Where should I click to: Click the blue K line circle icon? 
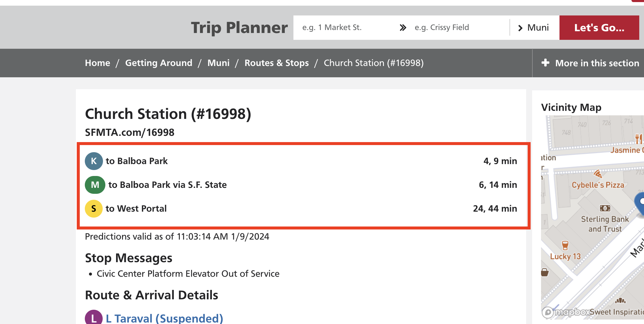click(x=94, y=161)
